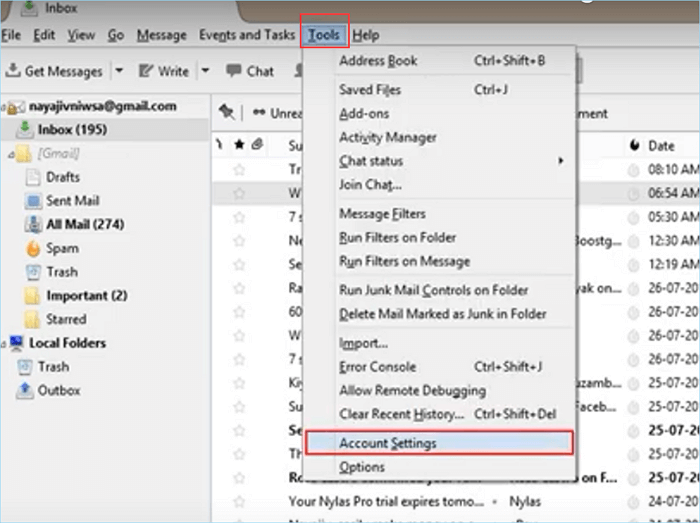Open Address Book from Tools menu
The width and height of the screenshot is (700, 523).
point(439,61)
